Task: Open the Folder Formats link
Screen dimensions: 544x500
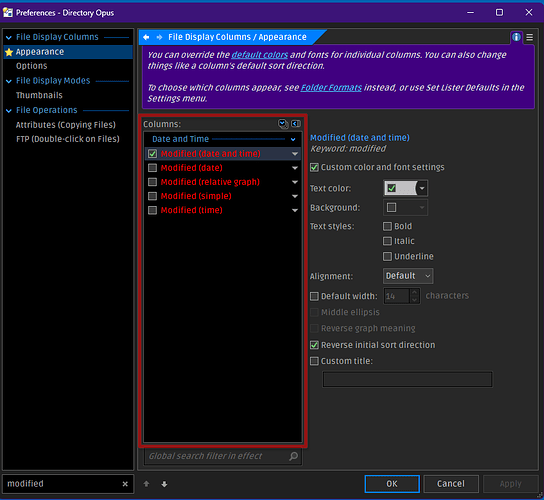Action: click(x=331, y=87)
